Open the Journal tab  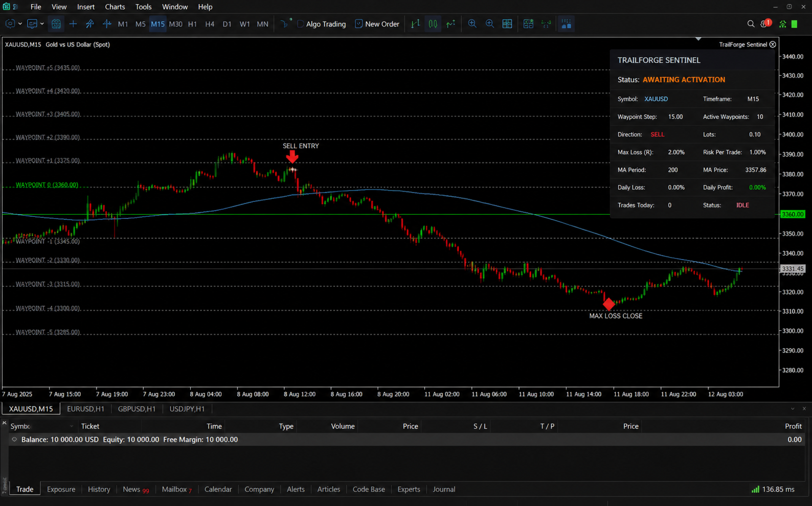click(444, 489)
